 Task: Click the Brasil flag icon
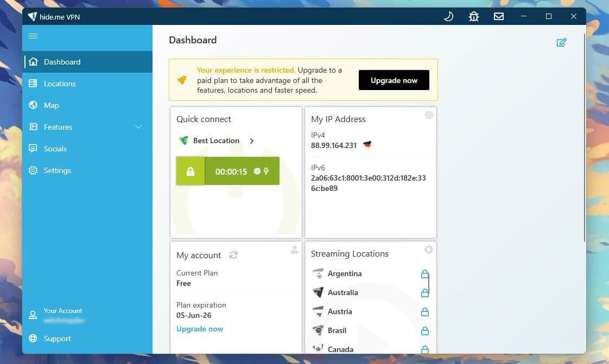318,330
